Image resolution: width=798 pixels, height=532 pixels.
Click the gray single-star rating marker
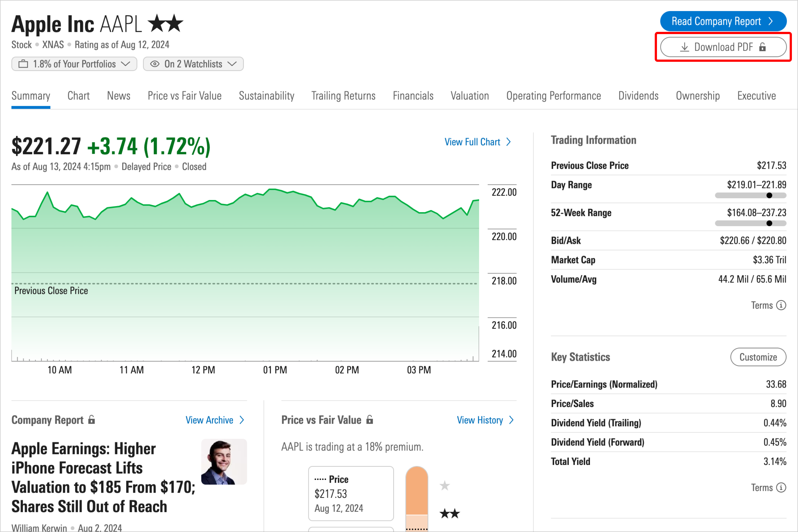point(444,486)
